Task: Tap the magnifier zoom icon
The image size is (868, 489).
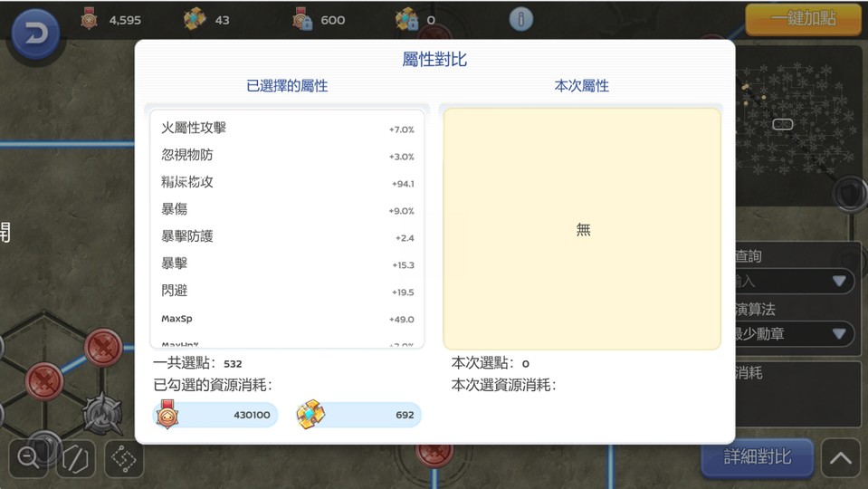Action: (x=28, y=458)
